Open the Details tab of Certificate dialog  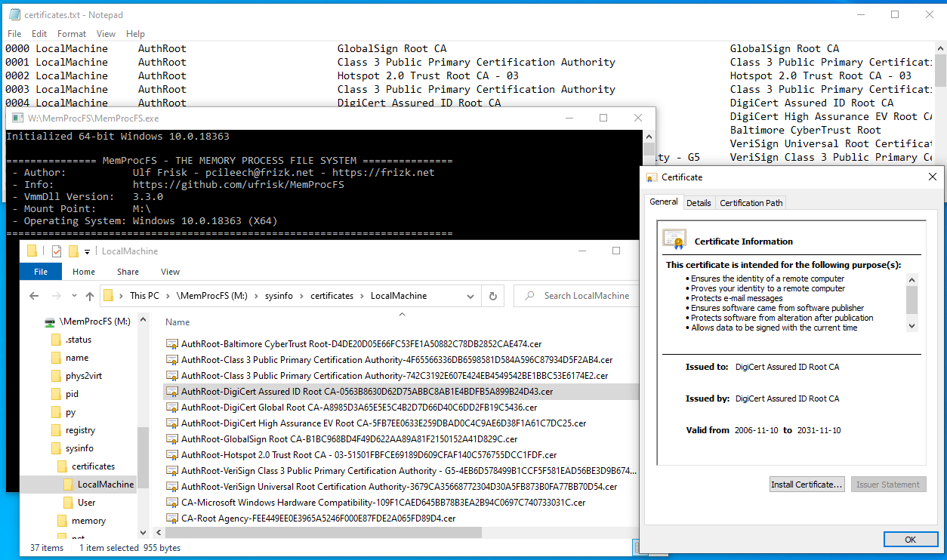(699, 202)
